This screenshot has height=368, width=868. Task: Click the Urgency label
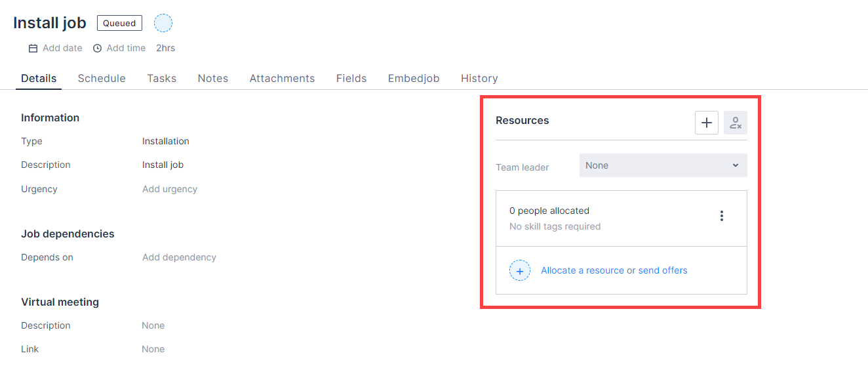(39, 189)
